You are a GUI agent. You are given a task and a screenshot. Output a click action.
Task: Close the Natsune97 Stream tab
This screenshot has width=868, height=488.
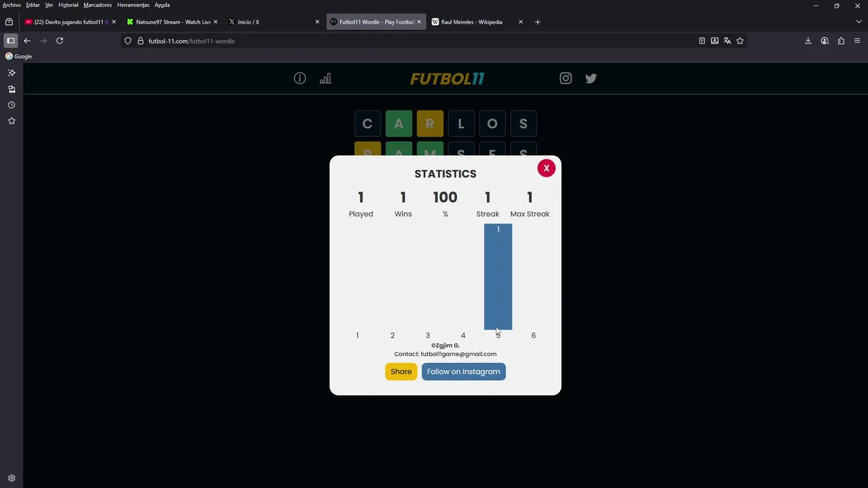coord(216,22)
